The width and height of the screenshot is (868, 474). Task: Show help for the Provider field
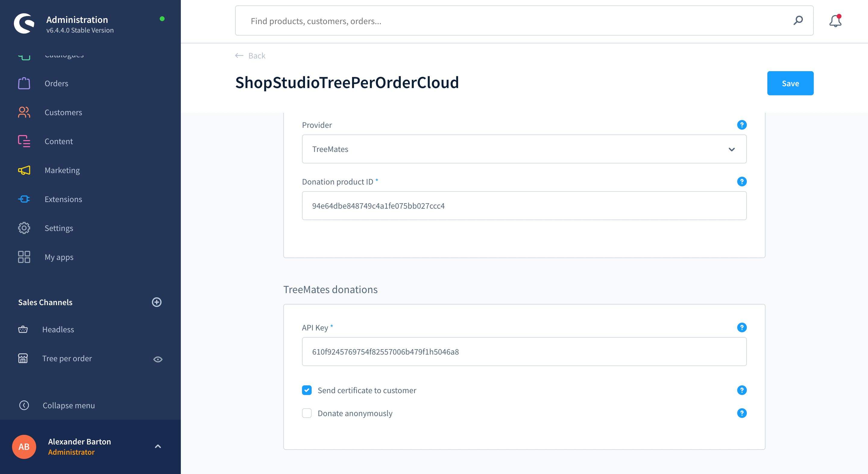(742, 125)
